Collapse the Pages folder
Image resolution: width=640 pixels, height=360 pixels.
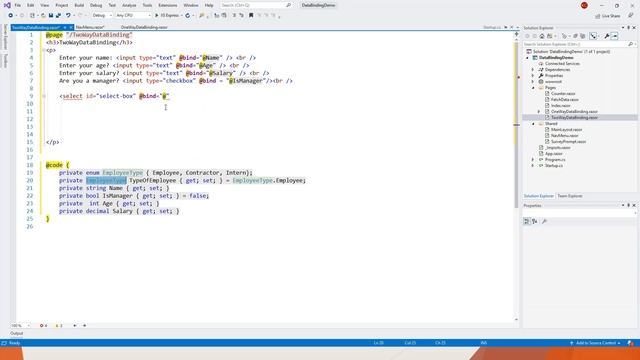533,88
